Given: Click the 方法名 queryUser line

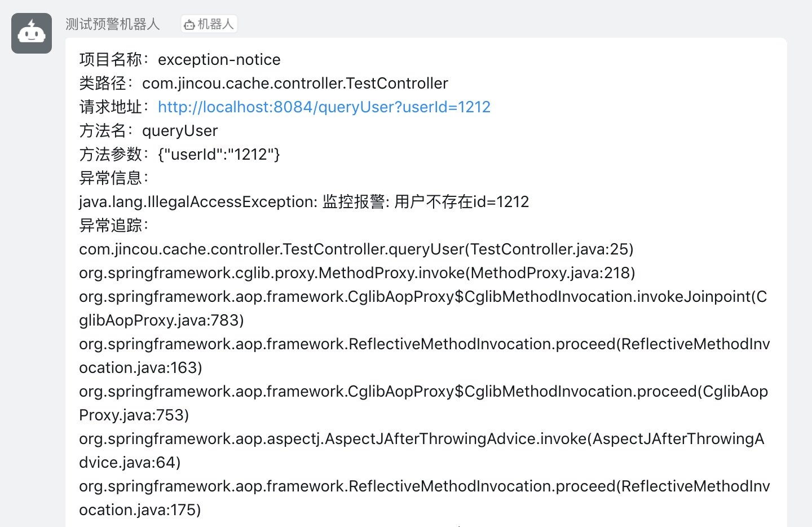Looking at the screenshot, I should point(148,131).
